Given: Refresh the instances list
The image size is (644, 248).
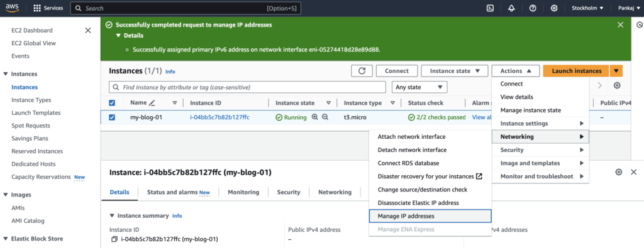Looking at the screenshot, I should click(362, 71).
